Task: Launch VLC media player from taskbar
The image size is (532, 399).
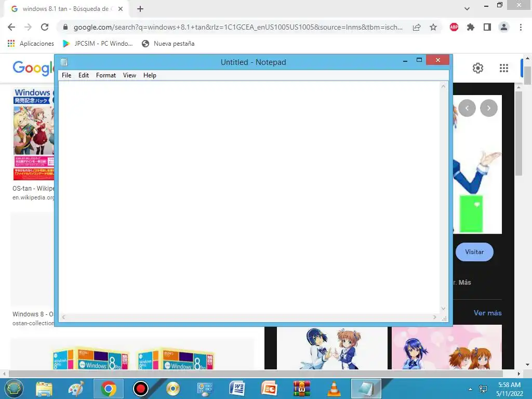Action: 334,389
